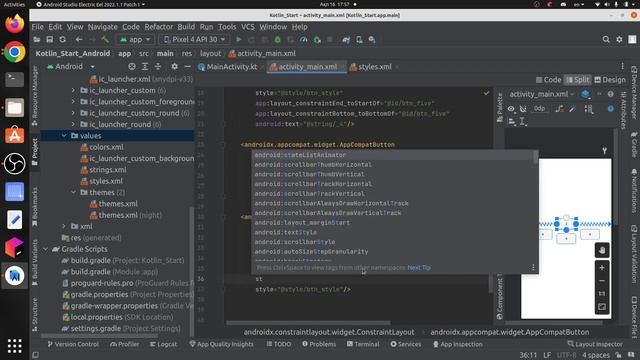This screenshot has width=640, height=360.
Task: Open the Version Control tool window
Action: tap(73, 344)
